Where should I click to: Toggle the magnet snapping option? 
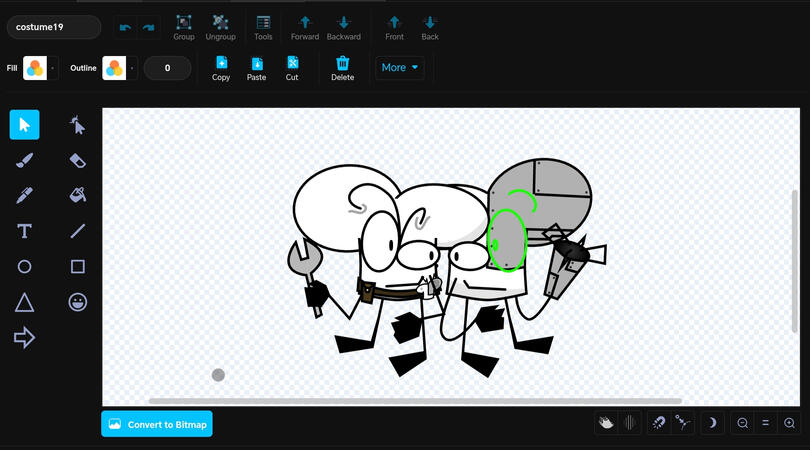658,423
